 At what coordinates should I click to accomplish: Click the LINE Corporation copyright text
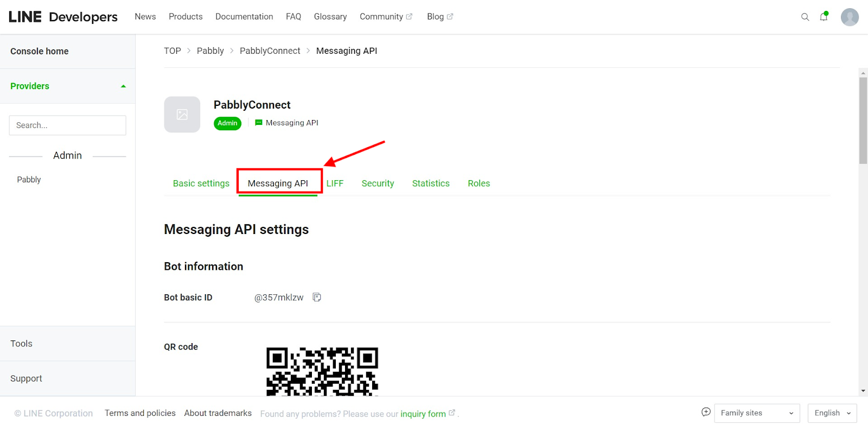(54, 414)
